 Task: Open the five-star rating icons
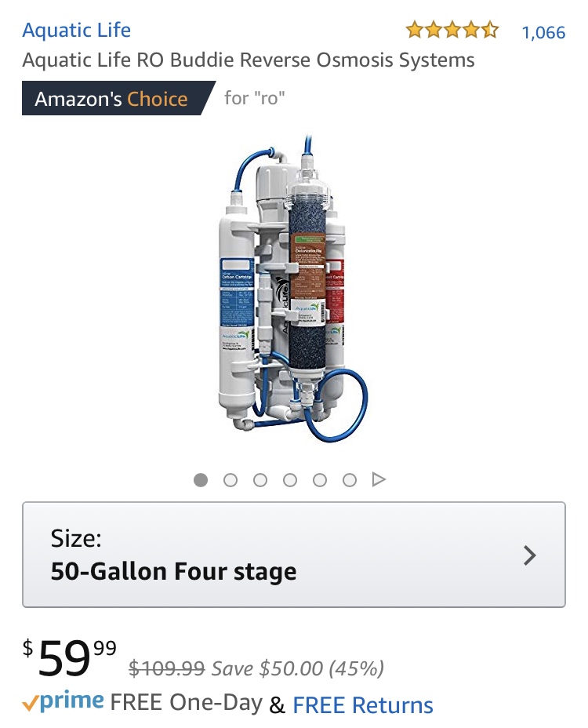(452, 31)
